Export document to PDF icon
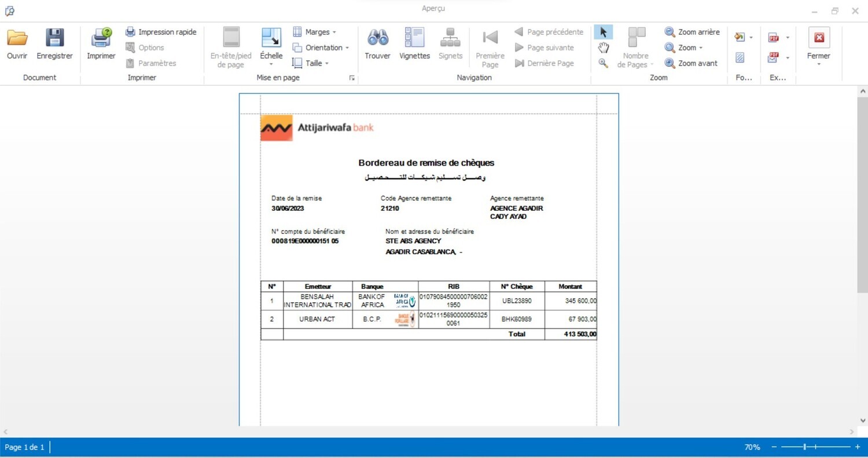The height and width of the screenshot is (458, 868). pyautogui.click(x=774, y=38)
